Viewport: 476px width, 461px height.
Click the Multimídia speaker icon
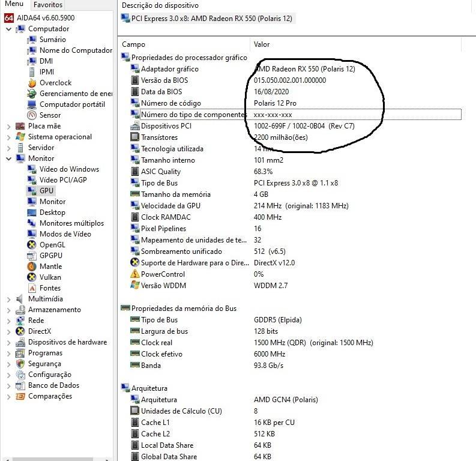click(x=19, y=299)
